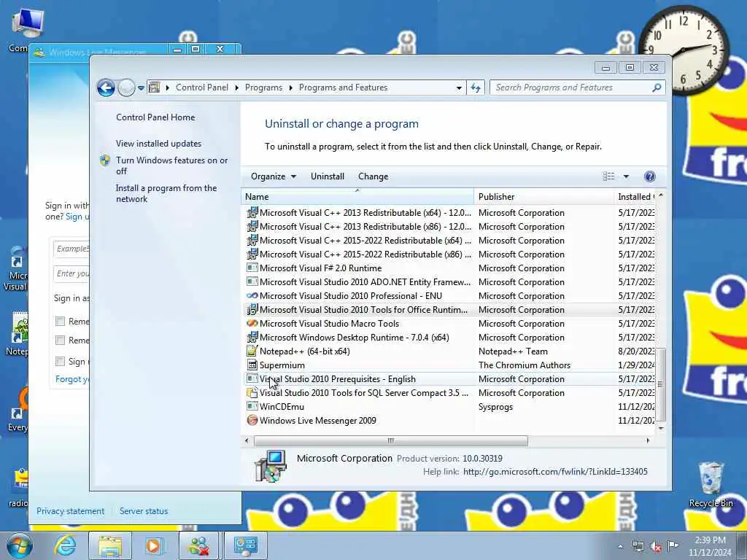Click the Windows Start orb
Image resolution: width=747 pixels, height=560 pixels.
tap(20, 545)
